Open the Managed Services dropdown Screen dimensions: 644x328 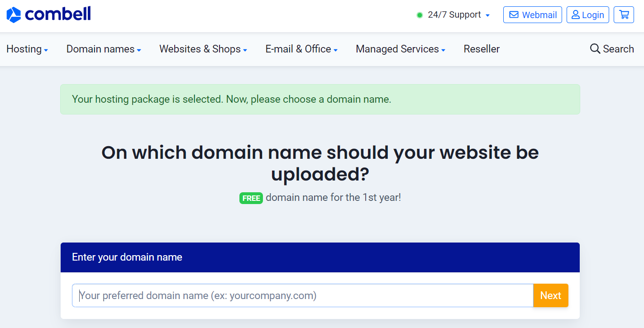coord(400,49)
